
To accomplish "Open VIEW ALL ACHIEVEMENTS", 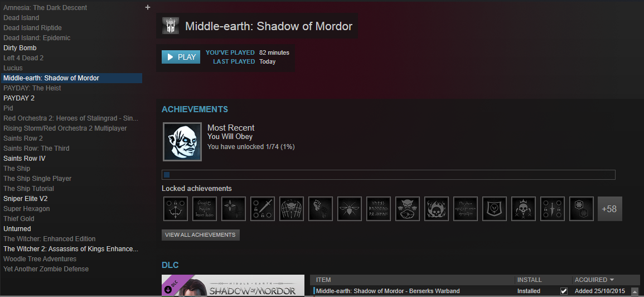I will pyautogui.click(x=200, y=235).
